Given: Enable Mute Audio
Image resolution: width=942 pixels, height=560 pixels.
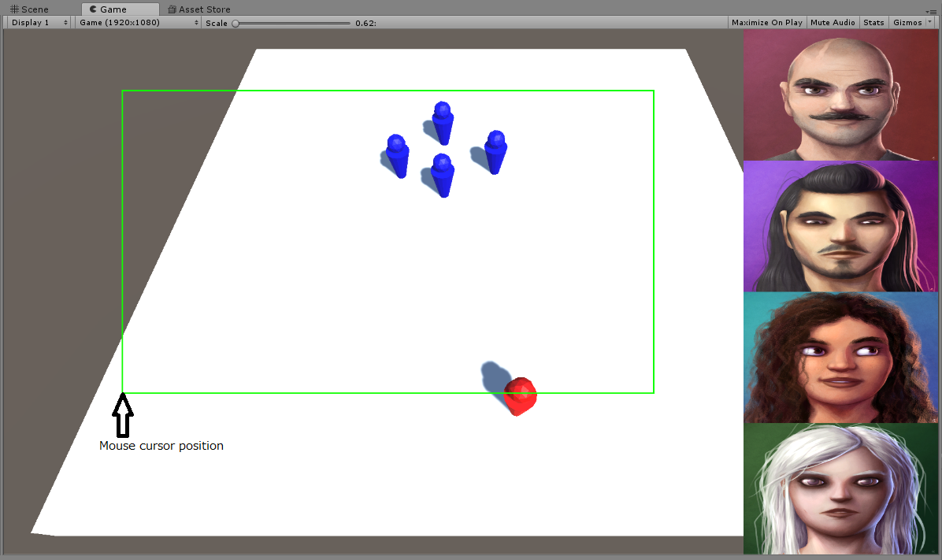Looking at the screenshot, I should pos(833,22).
